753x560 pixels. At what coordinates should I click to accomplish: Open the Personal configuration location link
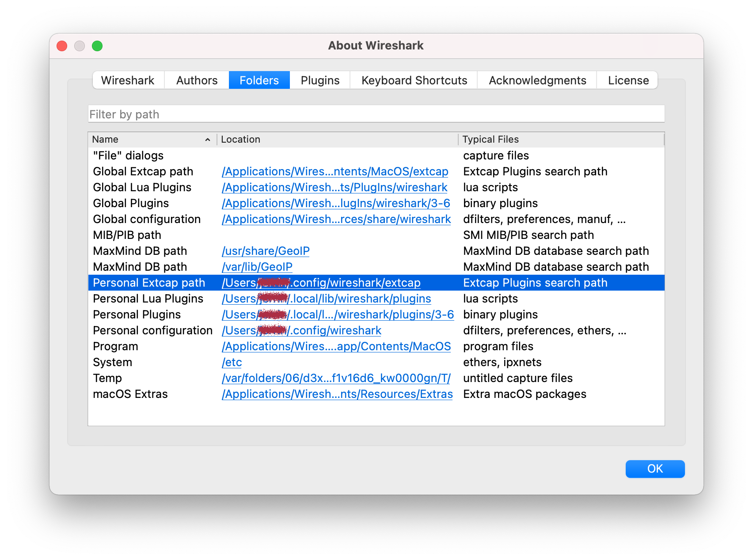[301, 330]
